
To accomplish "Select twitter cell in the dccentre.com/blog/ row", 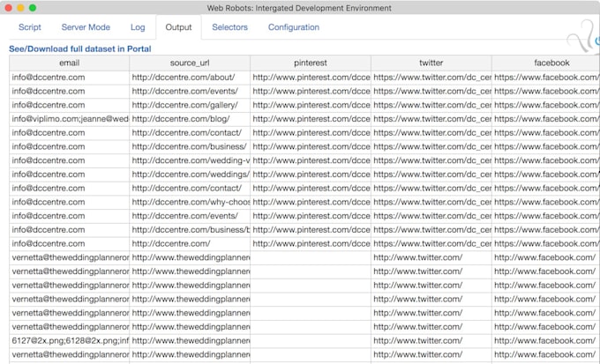I will tap(431, 119).
